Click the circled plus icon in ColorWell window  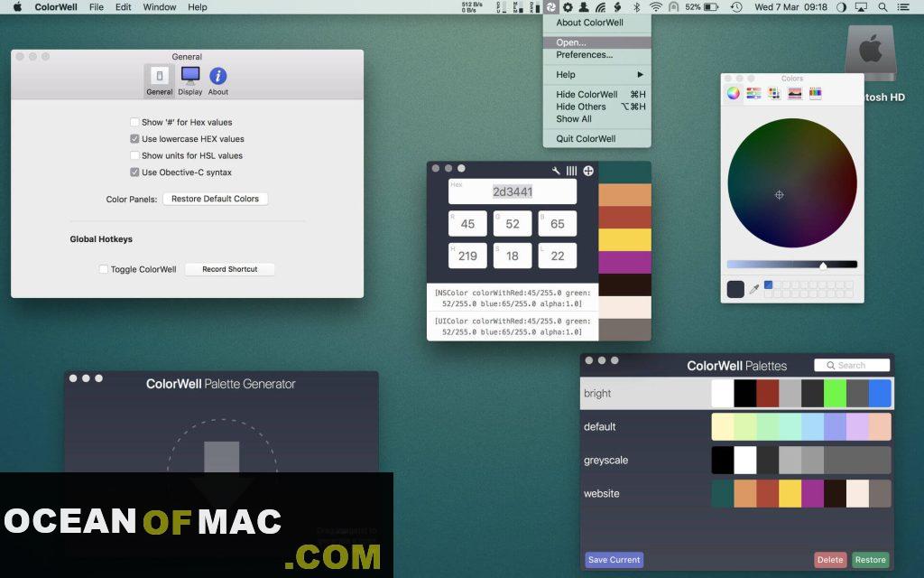(588, 171)
